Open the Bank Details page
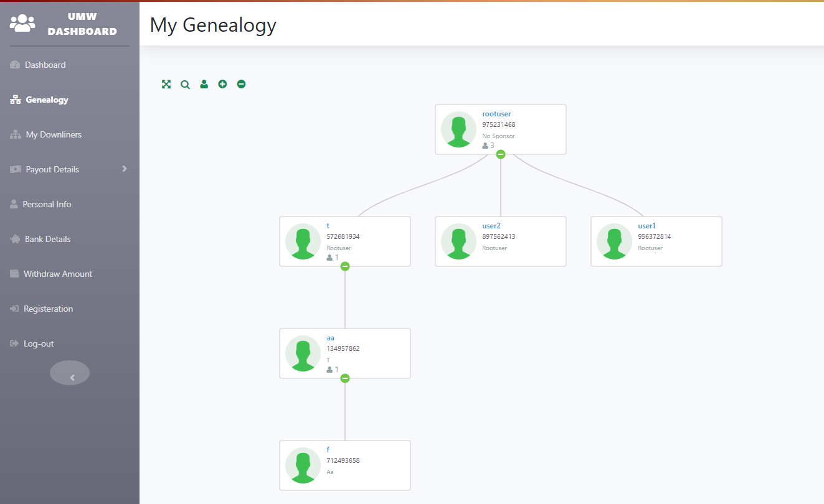 (x=47, y=239)
